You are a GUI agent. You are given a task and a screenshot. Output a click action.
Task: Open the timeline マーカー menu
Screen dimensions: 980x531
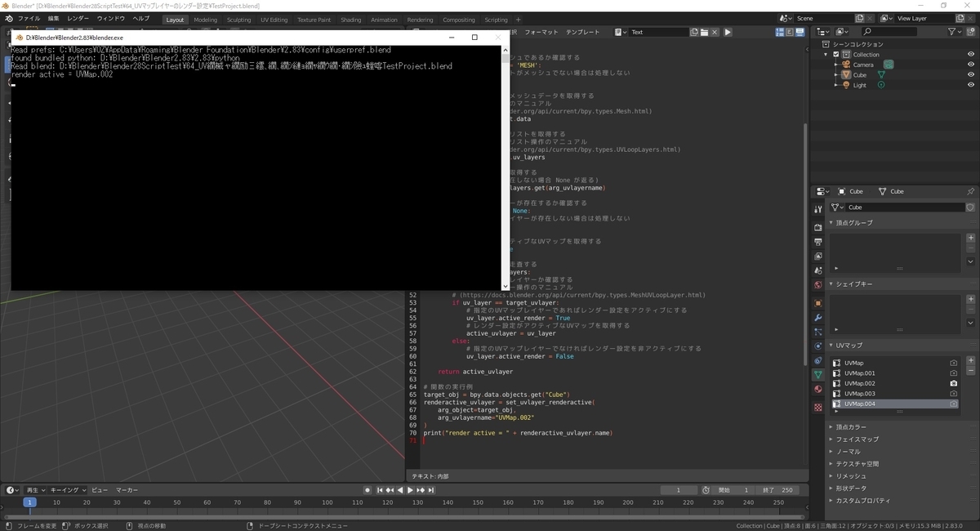click(127, 490)
